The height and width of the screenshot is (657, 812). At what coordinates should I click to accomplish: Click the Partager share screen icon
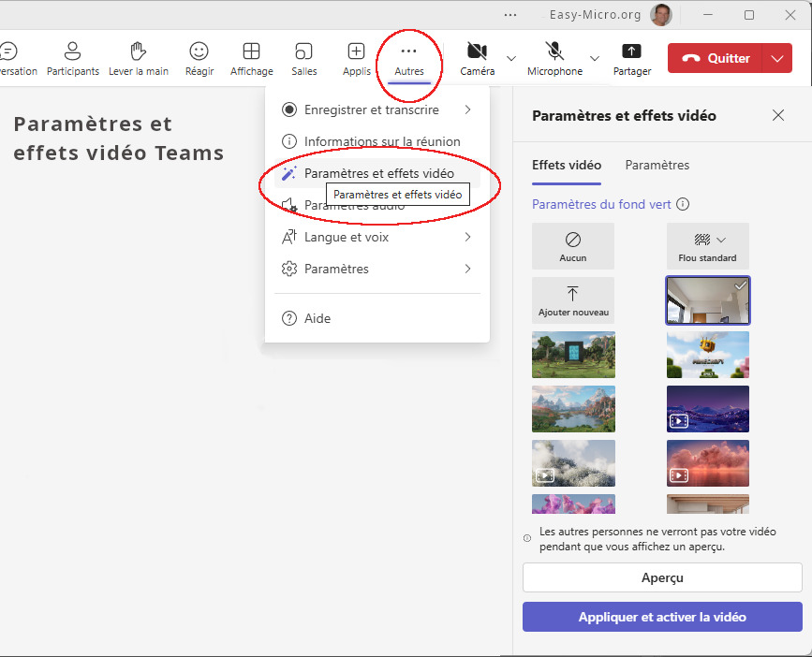(x=631, y=51)
